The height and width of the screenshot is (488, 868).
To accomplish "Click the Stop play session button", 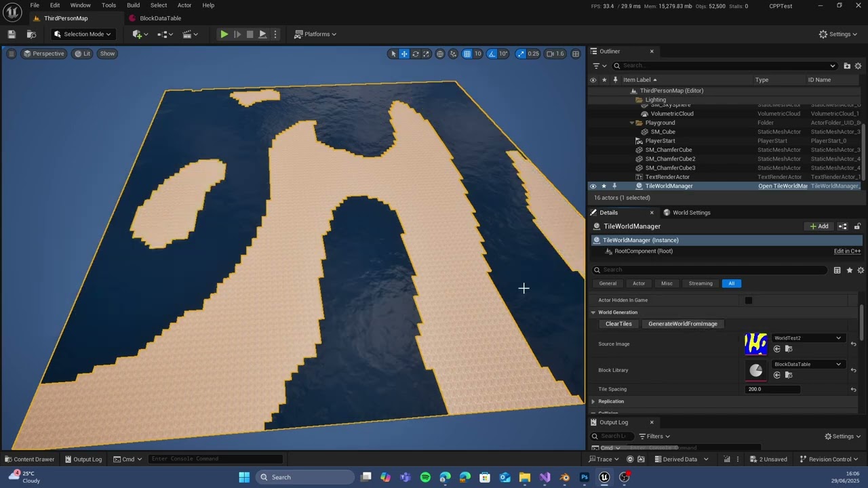I will (250, 34).
